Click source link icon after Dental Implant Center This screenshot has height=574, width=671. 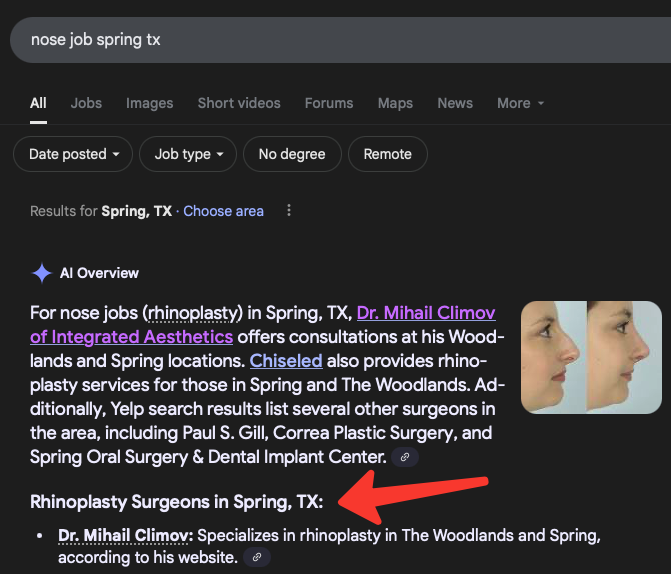tap(405, 457)
